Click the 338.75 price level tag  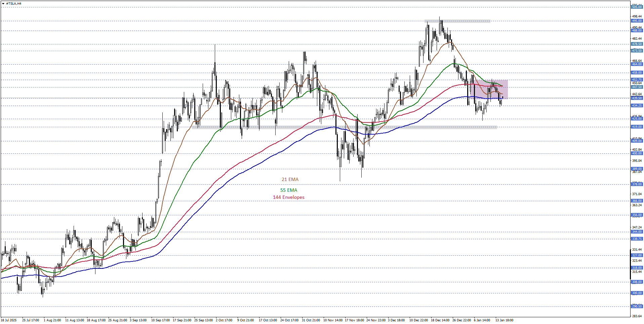click(637, 239)
